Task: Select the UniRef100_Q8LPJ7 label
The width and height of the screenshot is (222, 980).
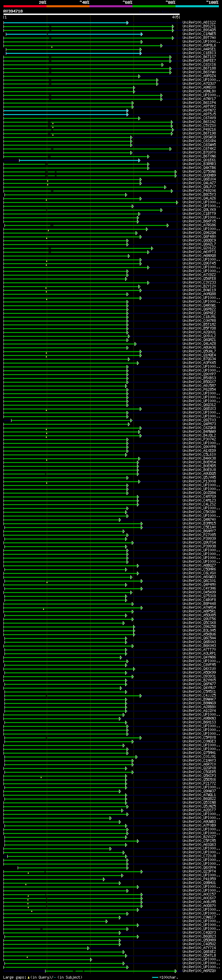Action: [199, 187]
